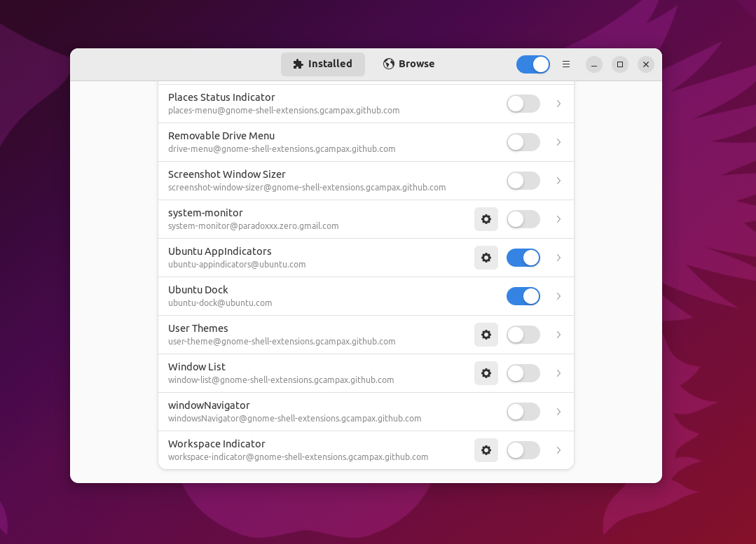This screenshot has height=544, width=756.
Task: Click the Removable Drive Menu title
Action: (221, 136)
